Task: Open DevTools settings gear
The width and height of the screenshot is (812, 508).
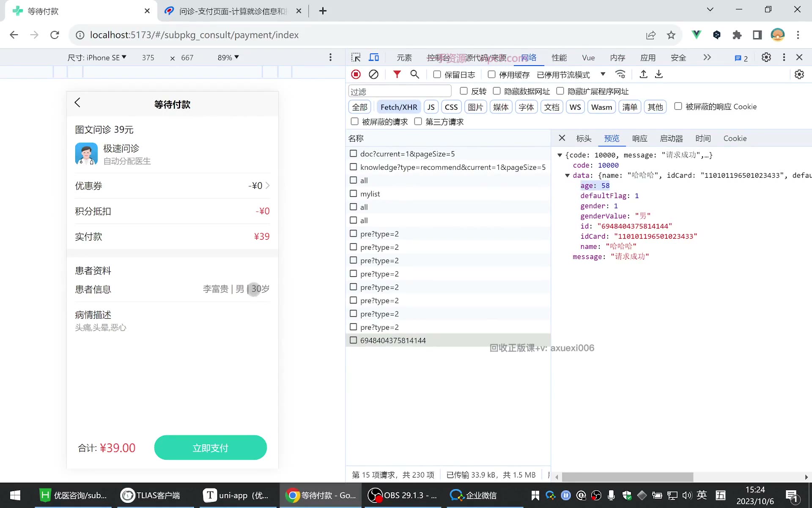Action: pos(766,57)
